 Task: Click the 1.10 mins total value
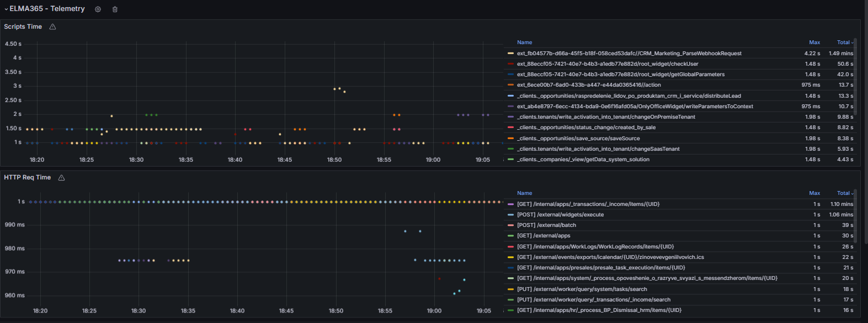click(x=842, y=204)
